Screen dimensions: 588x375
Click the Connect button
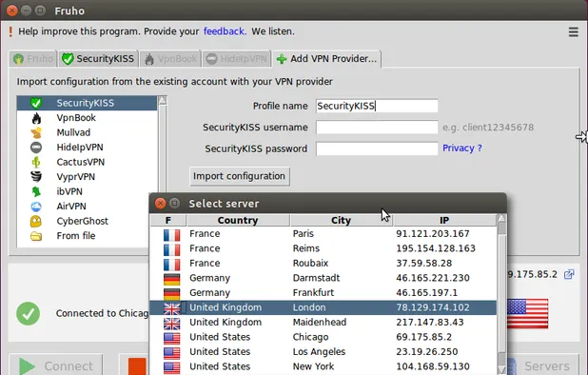56,365
